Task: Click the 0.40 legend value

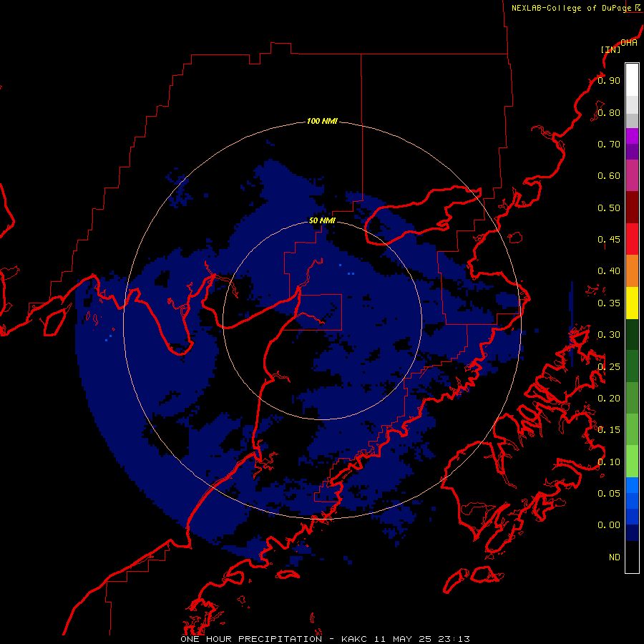Action: [609, 271]
